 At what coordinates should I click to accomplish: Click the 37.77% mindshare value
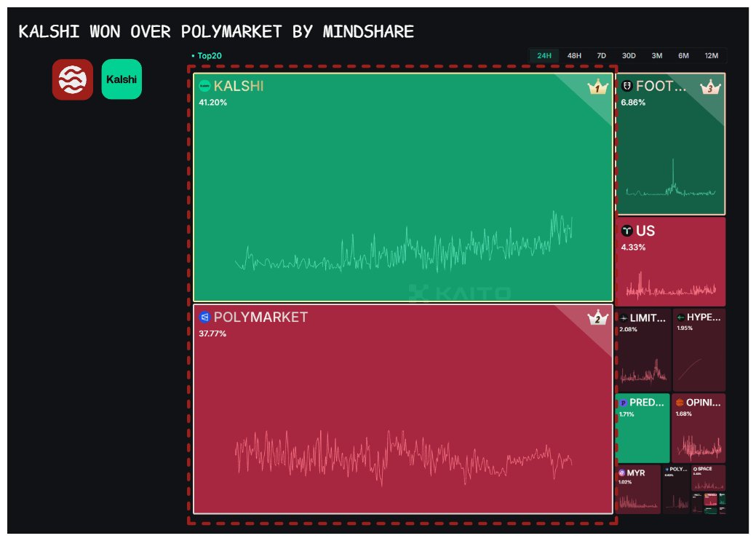click(x=212, y=333)
